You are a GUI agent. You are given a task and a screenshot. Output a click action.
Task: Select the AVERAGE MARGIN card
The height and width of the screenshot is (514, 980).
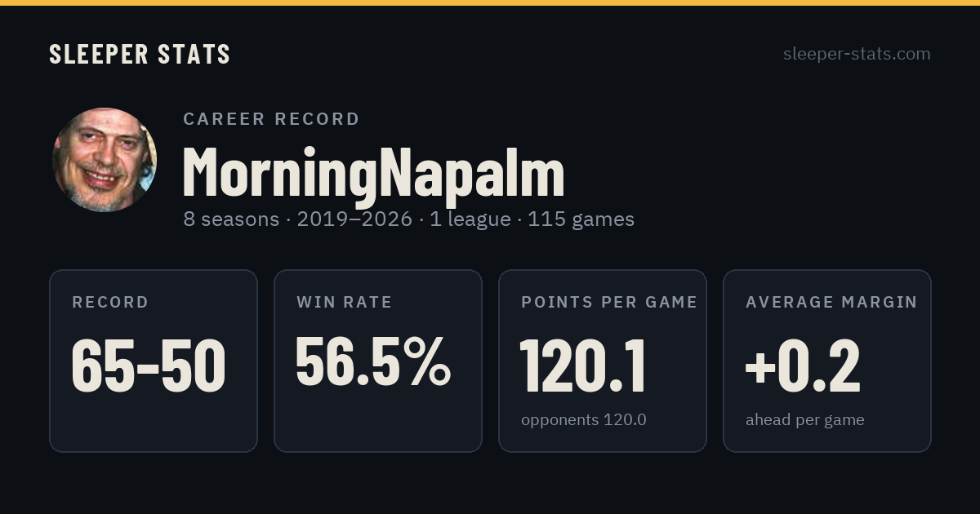[x=827, y=361]
